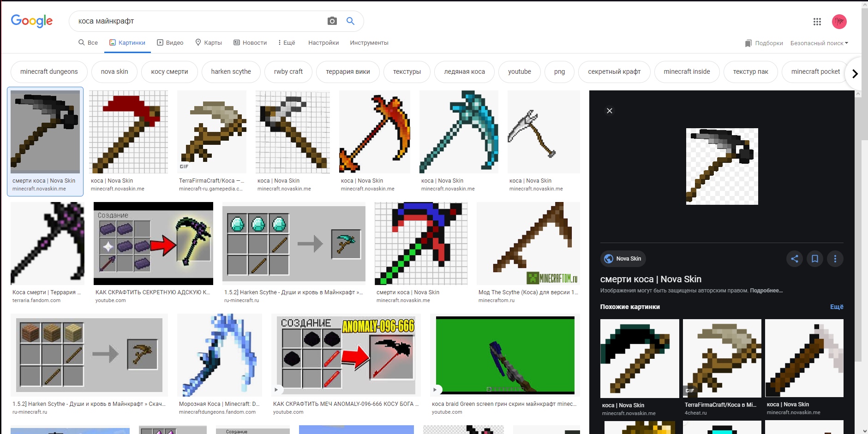Open red-blue-green pixel scythe thumbnail

(x=421, y=244)
